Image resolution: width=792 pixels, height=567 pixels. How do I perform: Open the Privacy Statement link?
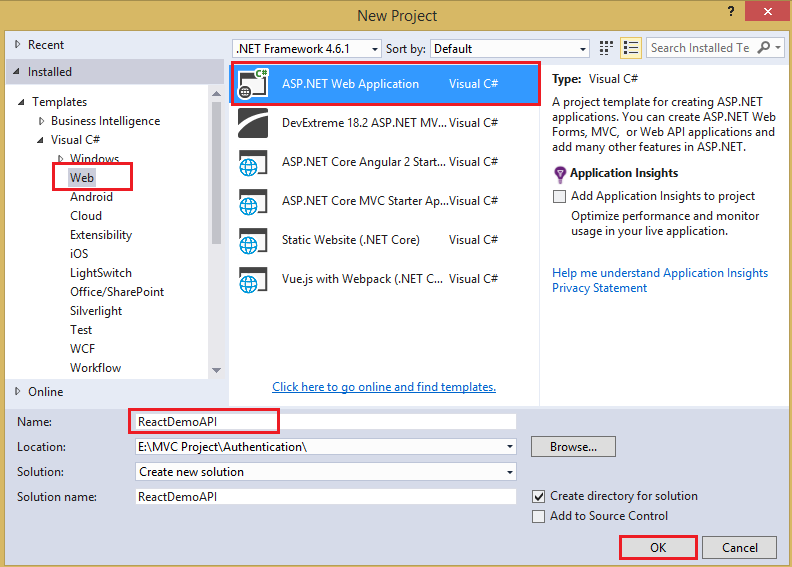pos(599,288)
